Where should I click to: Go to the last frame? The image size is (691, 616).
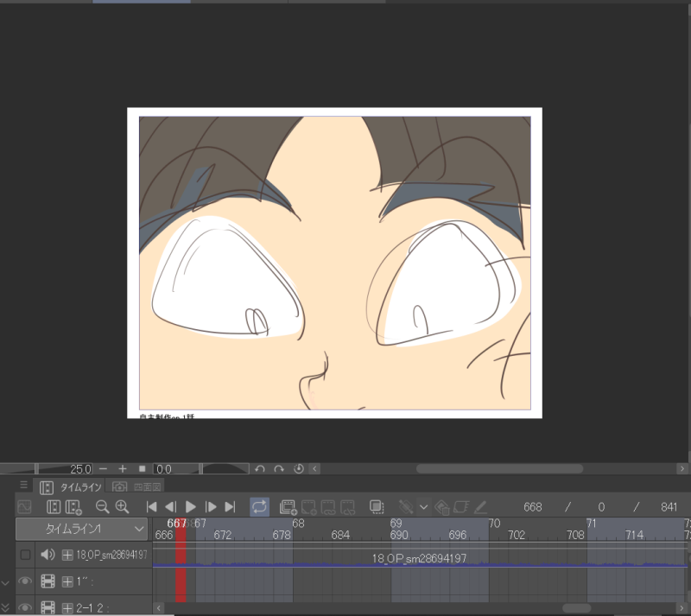tap(230, 507)
